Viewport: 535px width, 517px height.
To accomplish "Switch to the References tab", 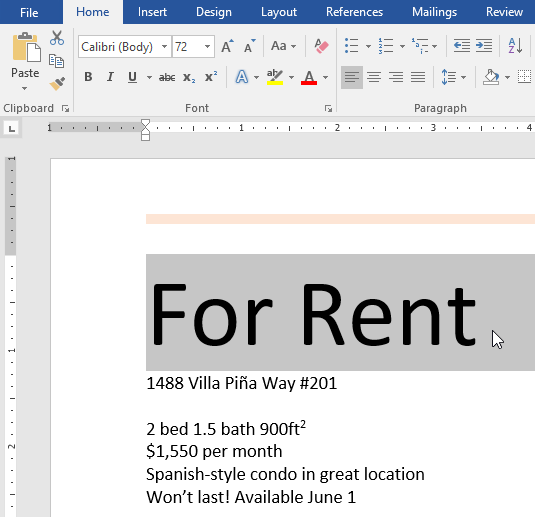I will [x=354, y=12].
